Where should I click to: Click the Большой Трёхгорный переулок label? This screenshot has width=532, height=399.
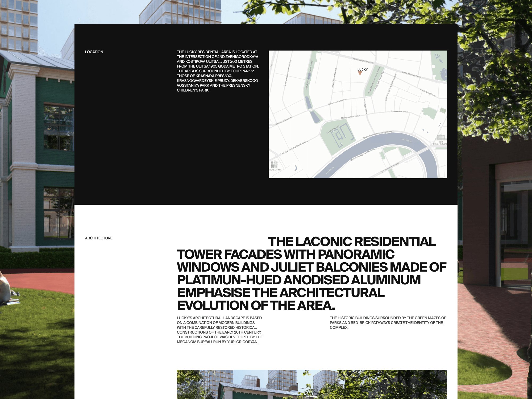pos(390,88)
